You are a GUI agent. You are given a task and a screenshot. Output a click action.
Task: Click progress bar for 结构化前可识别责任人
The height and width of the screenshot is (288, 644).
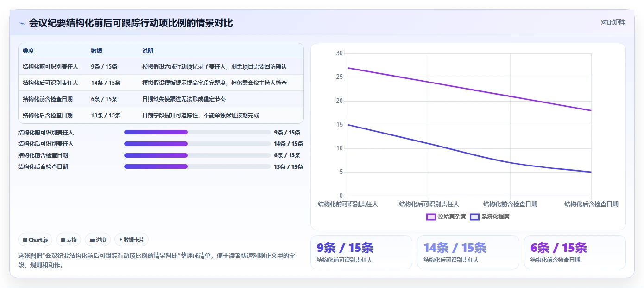197,132
